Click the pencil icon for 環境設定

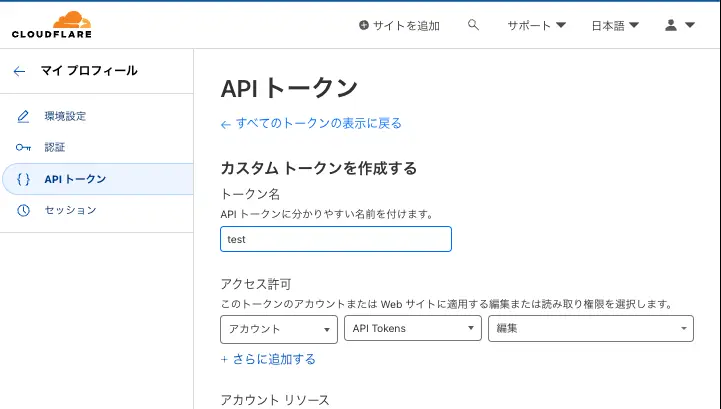tap(23, 116)
